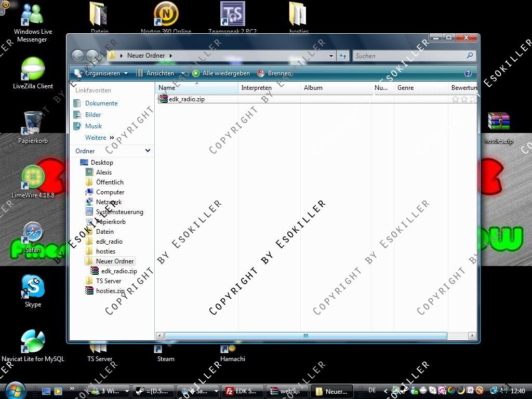532x399 pixels.
Task: Click the horizontal scrollbar thumb
Action: [305, 336]
